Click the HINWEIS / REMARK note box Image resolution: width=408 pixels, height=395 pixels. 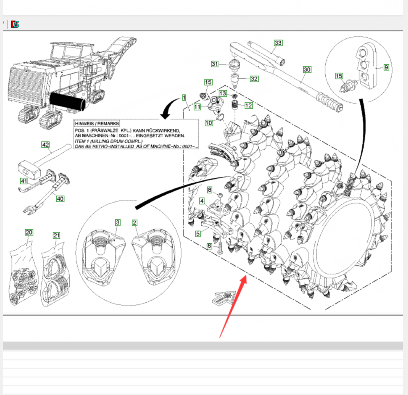coord(136,135)
